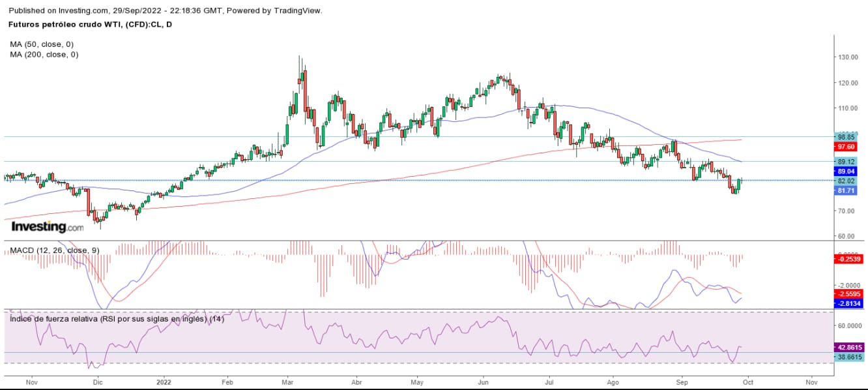Select the 82.02 price level tag
The image size is (868, 390).
[x=846, y=181]
